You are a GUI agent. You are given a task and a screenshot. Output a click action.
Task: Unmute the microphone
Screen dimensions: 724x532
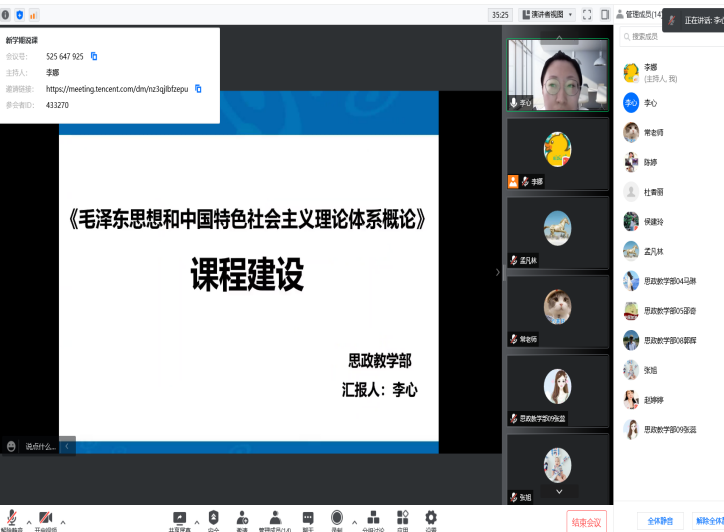12,518
